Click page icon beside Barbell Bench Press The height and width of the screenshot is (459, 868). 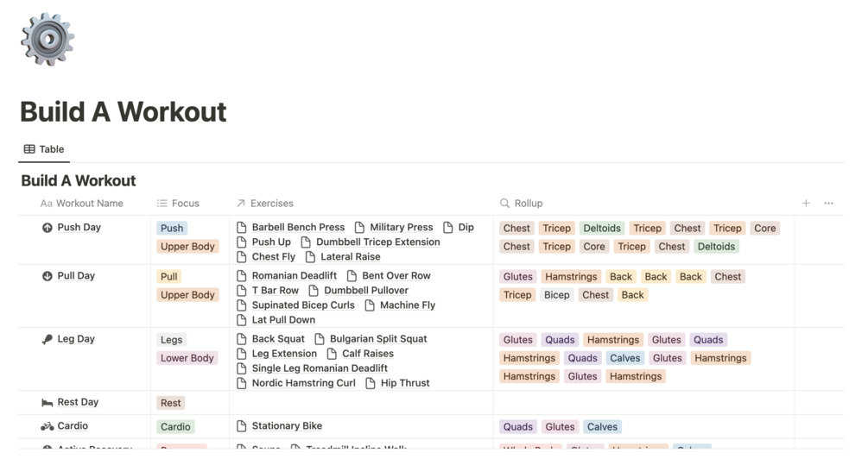[241, 227]
